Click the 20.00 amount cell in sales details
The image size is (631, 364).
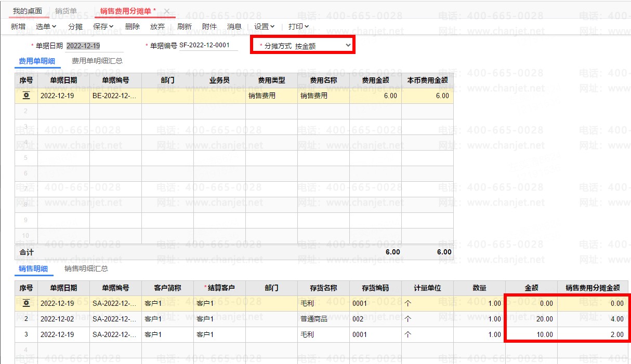(531, 319)
